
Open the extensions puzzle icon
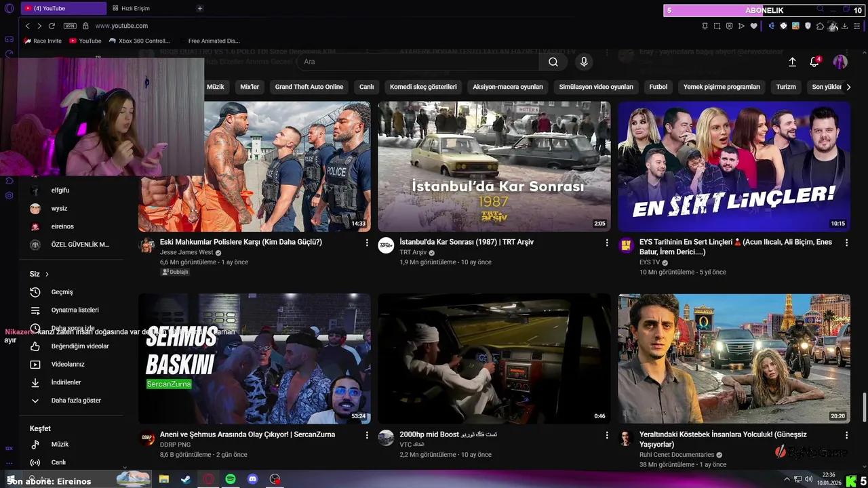pyautogui.click(x=820, y=26)
